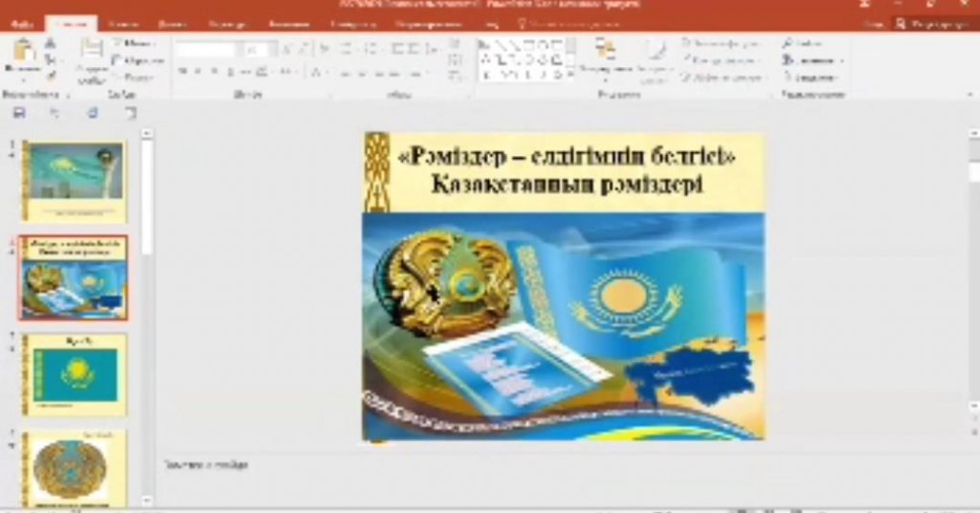Viewport: 980px width, 513px height.
Task: Click the Tell Me search box
Action: pyautogui.click(x=569, y=24)
